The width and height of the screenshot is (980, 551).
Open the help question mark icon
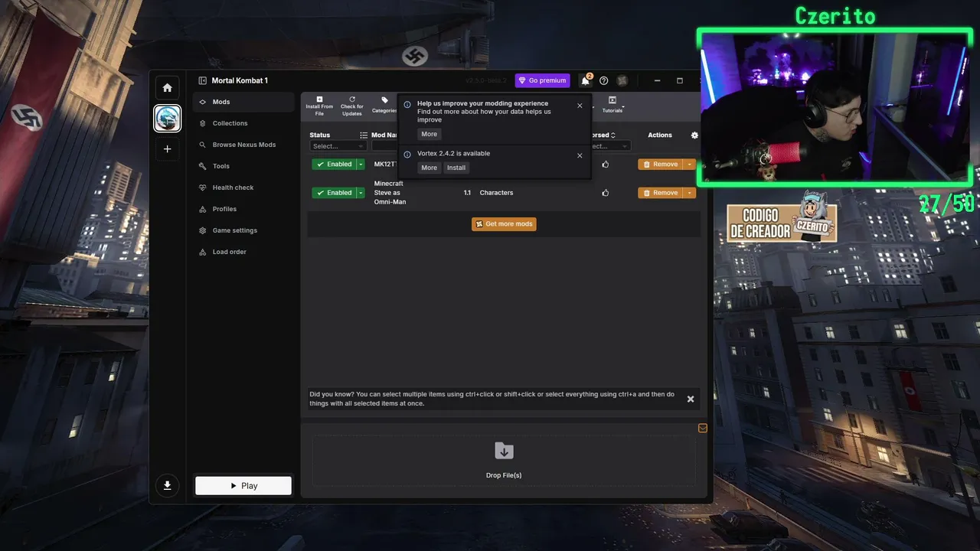point(604,80)
